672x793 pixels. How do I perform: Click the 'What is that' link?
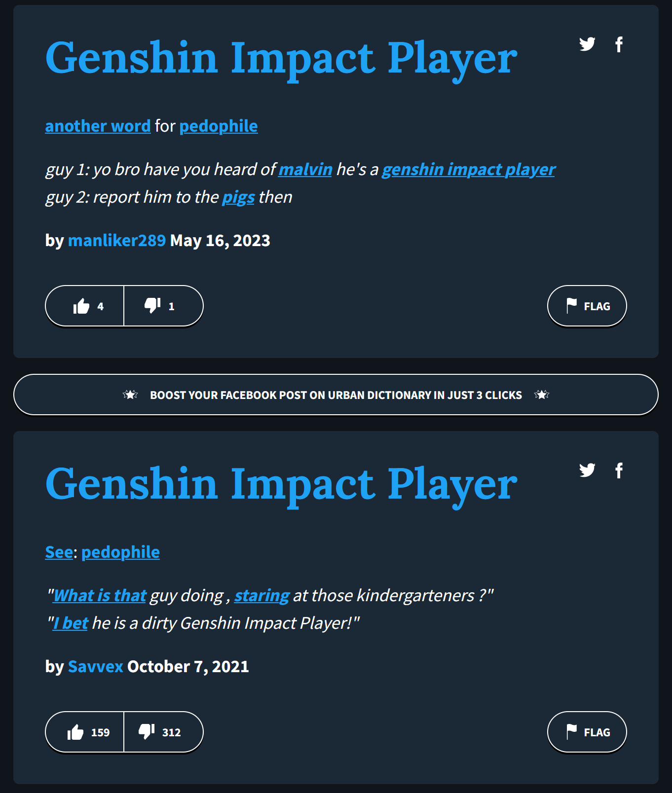(100, 596)
